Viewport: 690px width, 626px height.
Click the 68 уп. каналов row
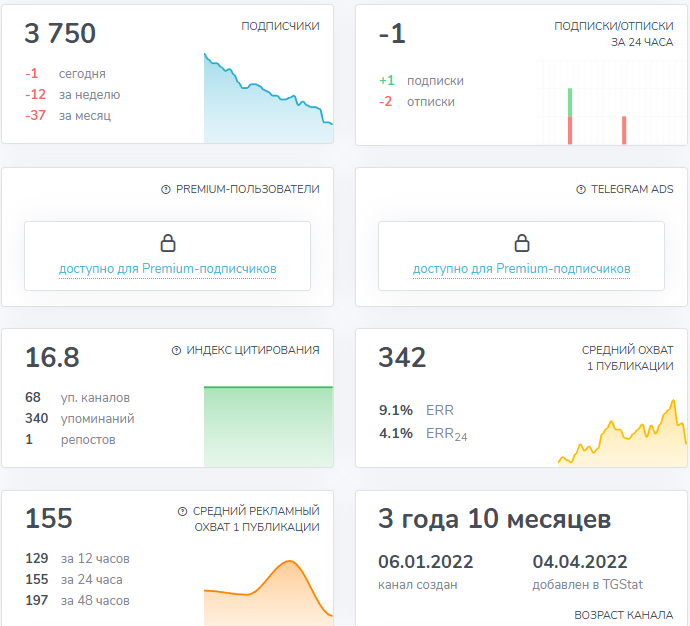pyautogui.click(x=77, y=398)
